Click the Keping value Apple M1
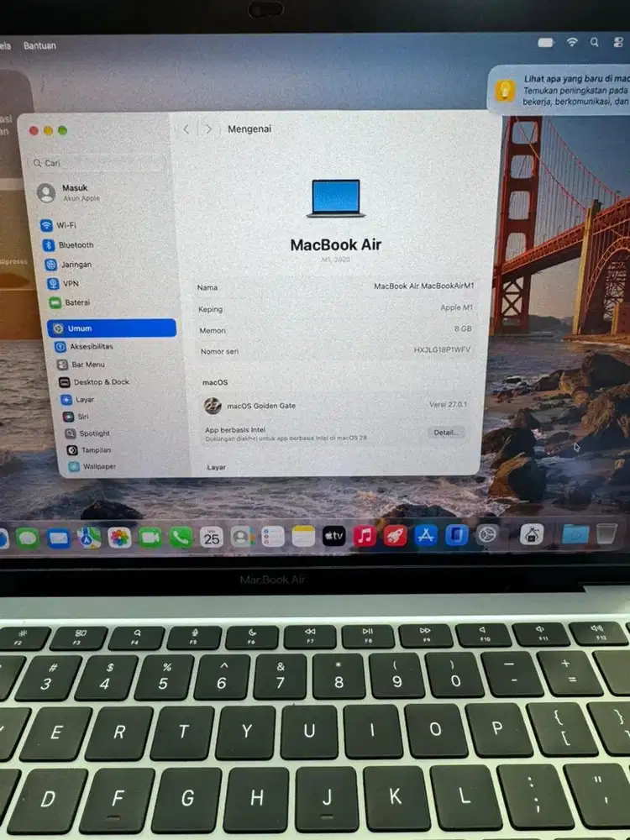This screenshot has height=840, width=630. (456, 307)
